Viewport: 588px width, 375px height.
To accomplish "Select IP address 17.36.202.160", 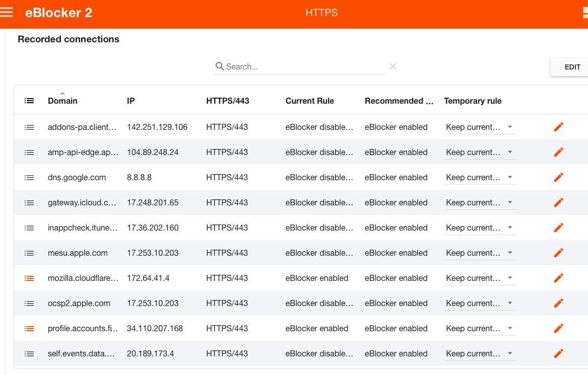I will [153, 228].
